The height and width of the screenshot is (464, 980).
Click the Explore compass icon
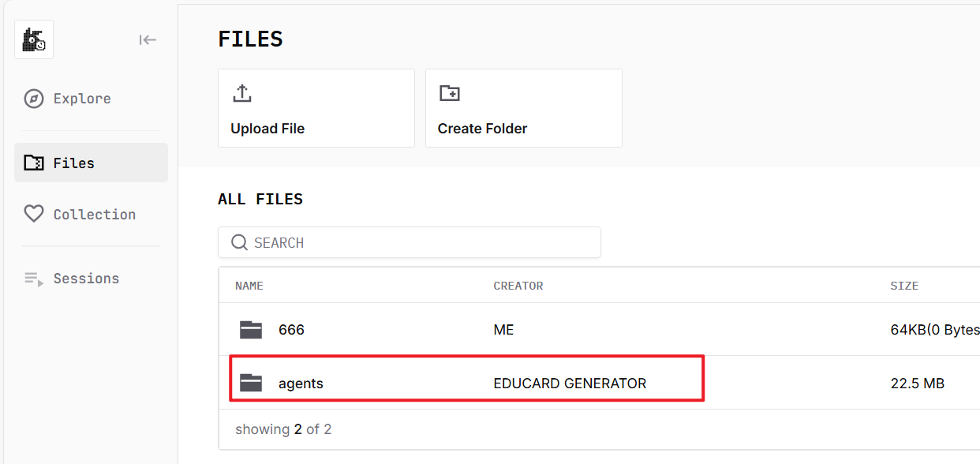coord(33,99)
